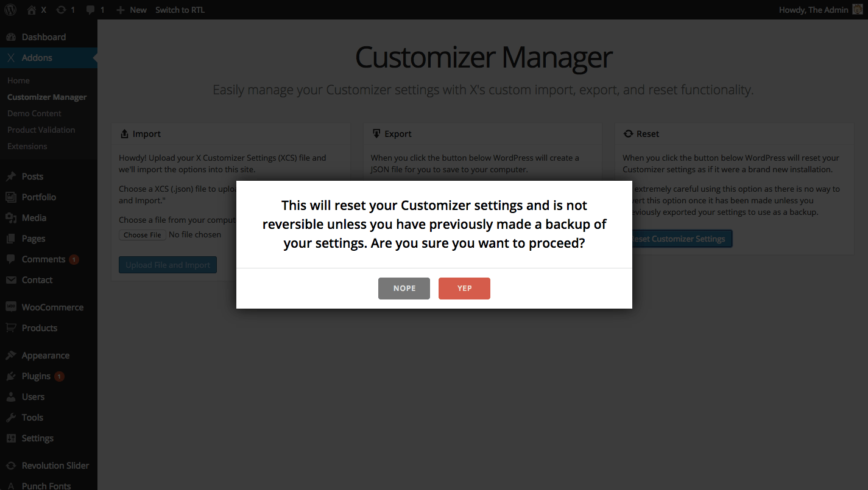Open Demo Content under Addons
This screenshot has height=490, width=868.
(x=34, y=113)
